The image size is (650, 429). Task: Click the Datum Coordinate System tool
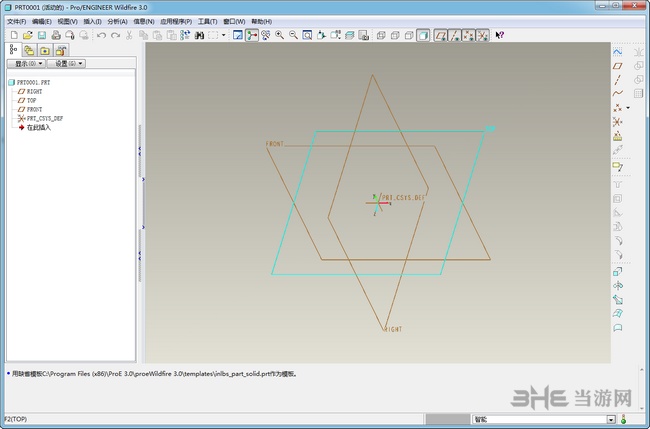click(x=618, y=121)
